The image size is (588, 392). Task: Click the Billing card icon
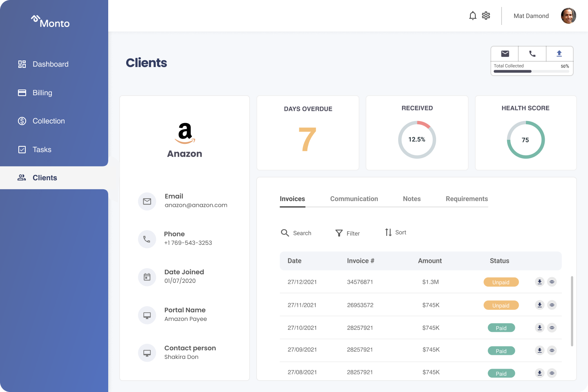point(22,93)
